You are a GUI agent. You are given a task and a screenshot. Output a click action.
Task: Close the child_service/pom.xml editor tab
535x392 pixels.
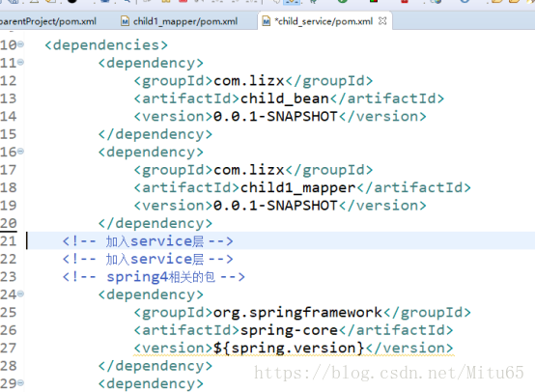382,21
